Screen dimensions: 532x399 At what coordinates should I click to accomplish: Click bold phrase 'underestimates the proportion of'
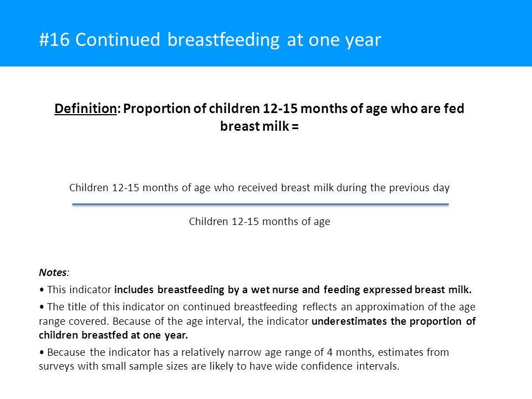[393, 321]
